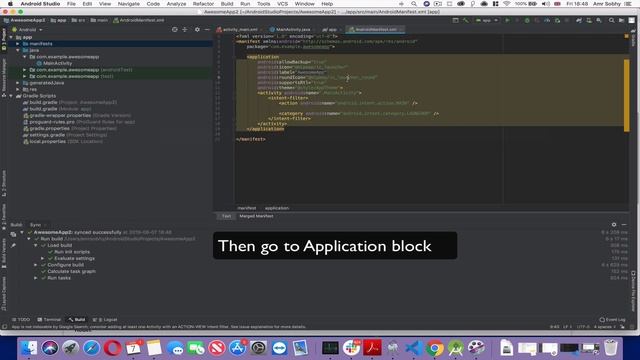
Task: Click the yellow warning indicator above editor scrollbar
Action: click(x=627, y=36)
